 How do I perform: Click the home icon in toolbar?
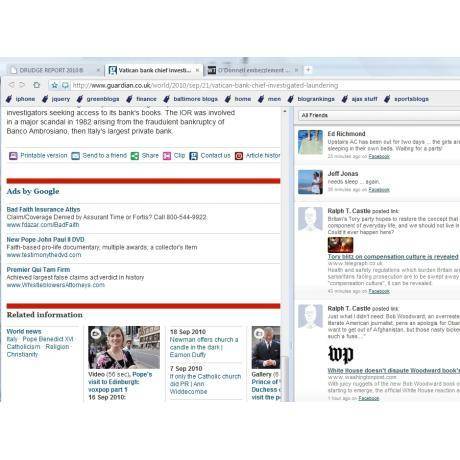(x=36, y=85)
